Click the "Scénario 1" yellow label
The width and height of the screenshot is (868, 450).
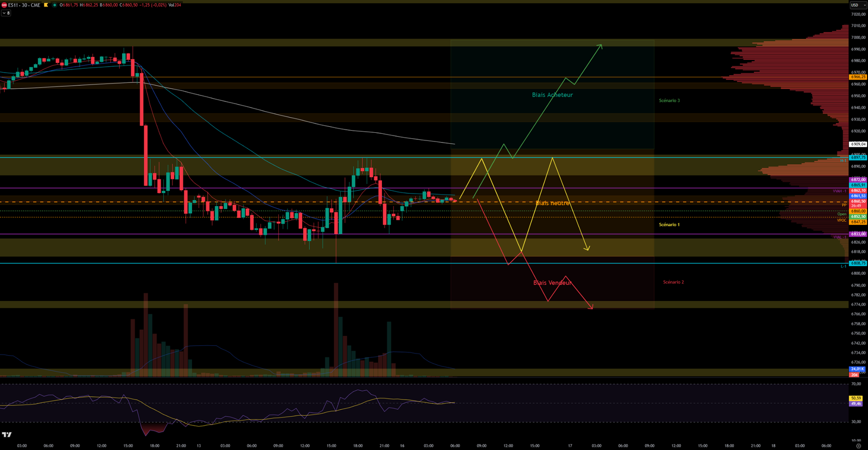click(669, 224)
